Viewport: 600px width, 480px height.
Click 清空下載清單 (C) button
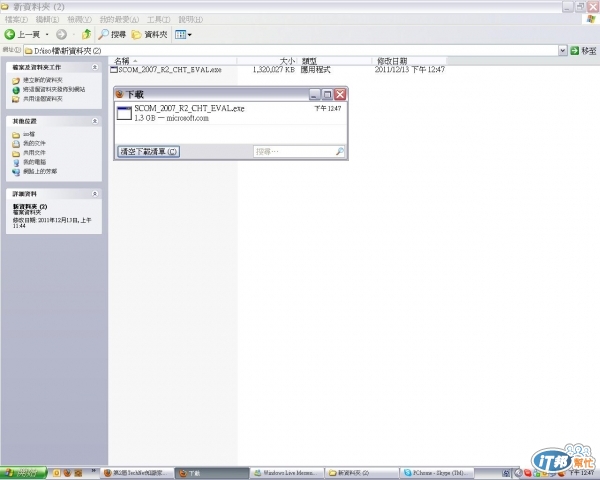(x=148, y=152)
